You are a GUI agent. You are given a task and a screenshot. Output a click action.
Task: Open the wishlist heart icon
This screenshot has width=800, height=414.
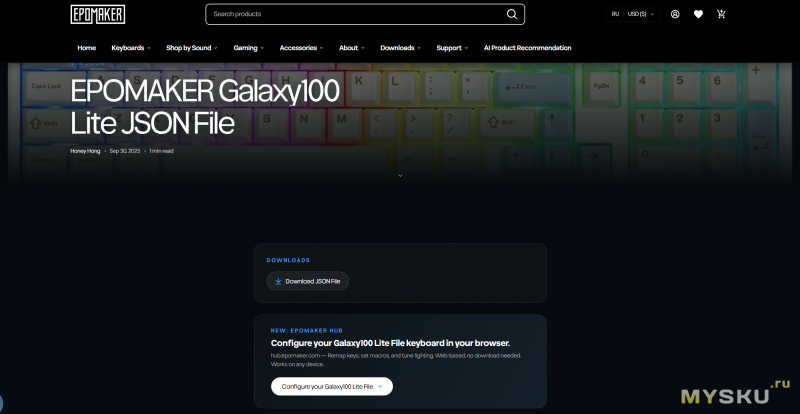click(x=698, y=14)
